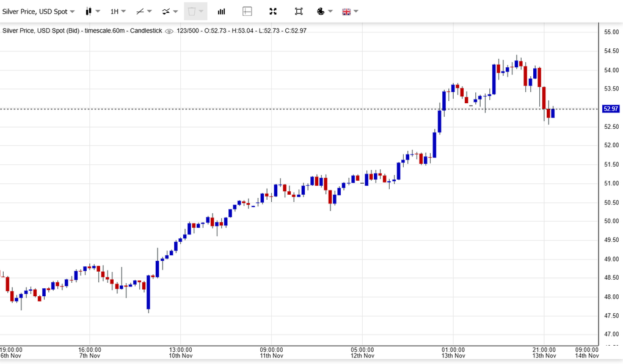Screen dimensions: 623x364
Task: Open the UK flag language selector
Action: pos(350,12)
